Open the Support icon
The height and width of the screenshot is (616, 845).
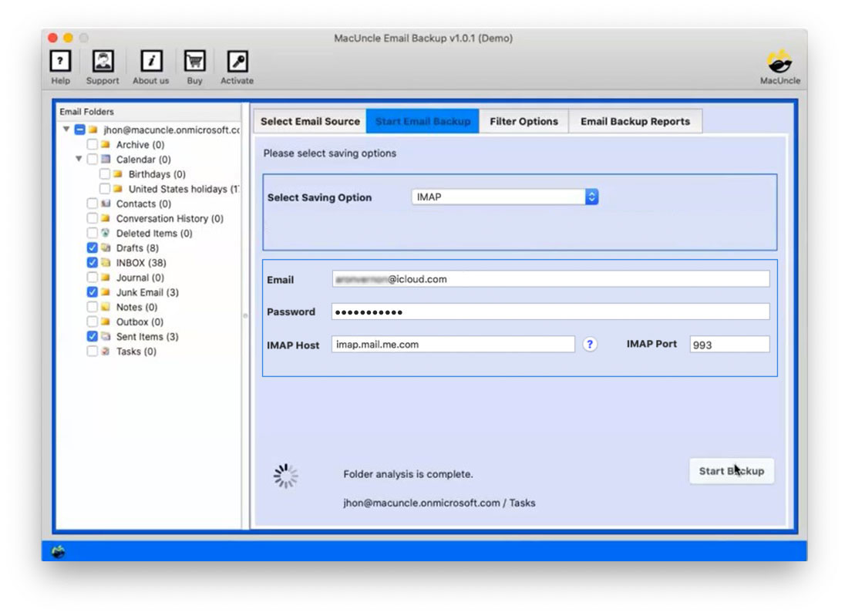point(103,62)
